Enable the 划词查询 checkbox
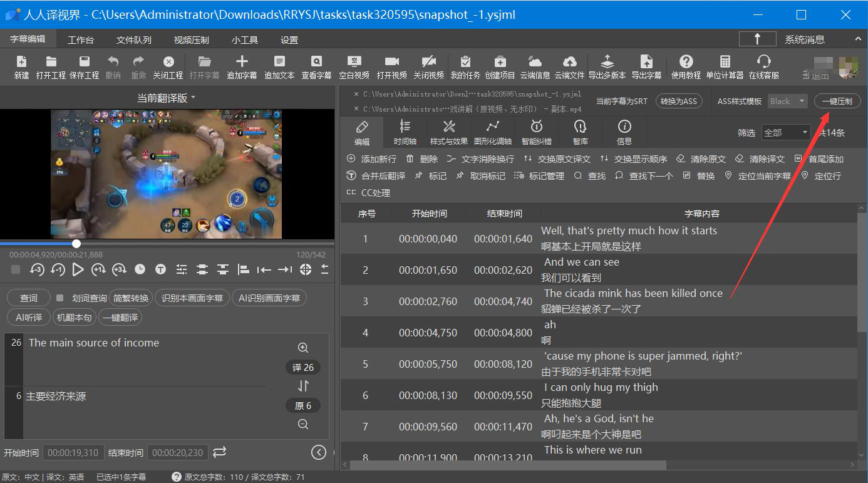The width and height of the screenshot is (868, 483). [60, 298]
